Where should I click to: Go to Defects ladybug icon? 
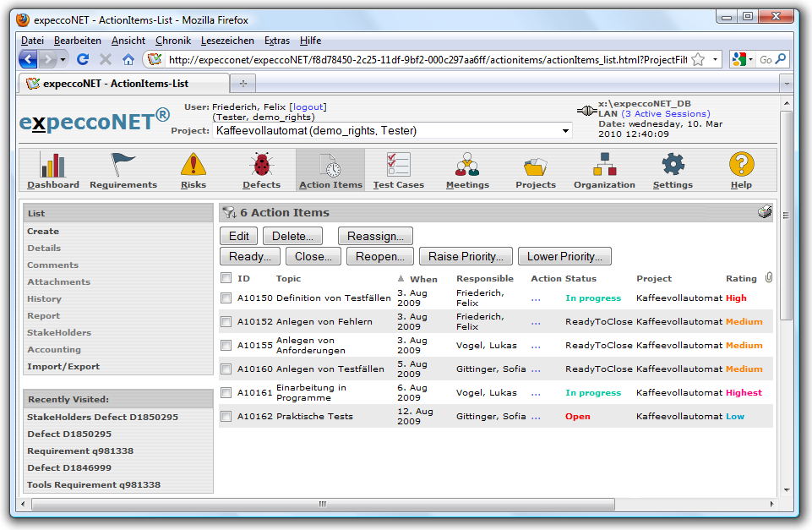pos(261,165)
